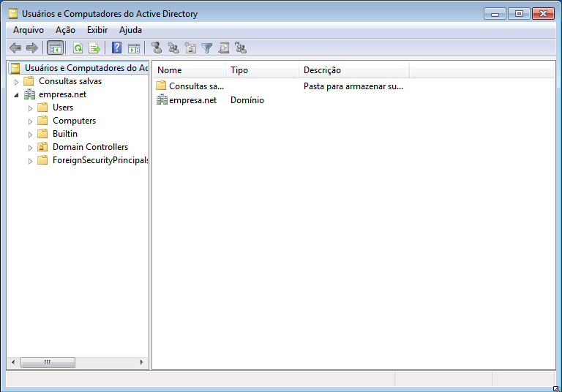The image size is (562, 392).
Task: Click the create new user icon
Action: click(157, 48)
